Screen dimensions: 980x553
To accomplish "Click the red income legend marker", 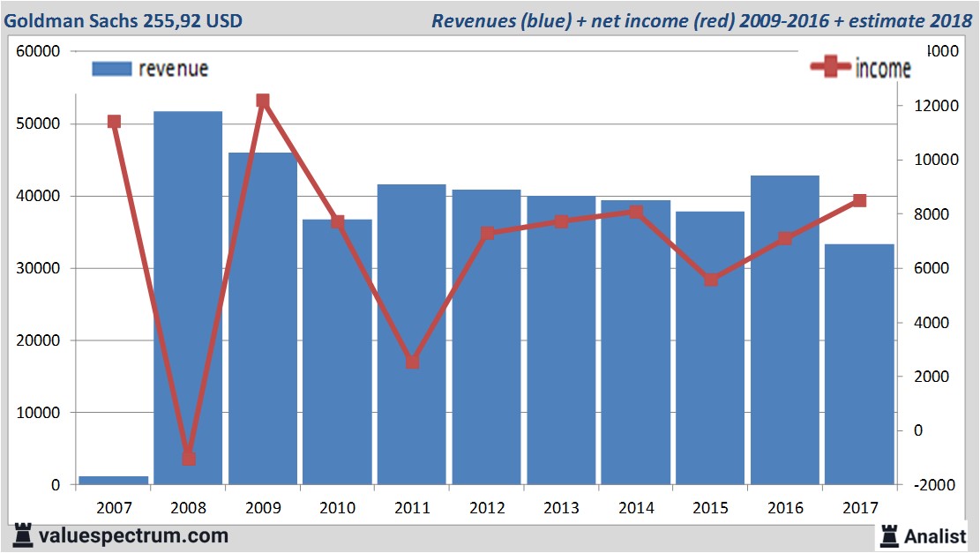I will 831,66.
